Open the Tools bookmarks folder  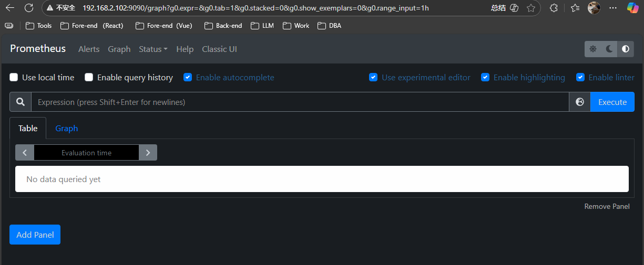coord(38,25)
